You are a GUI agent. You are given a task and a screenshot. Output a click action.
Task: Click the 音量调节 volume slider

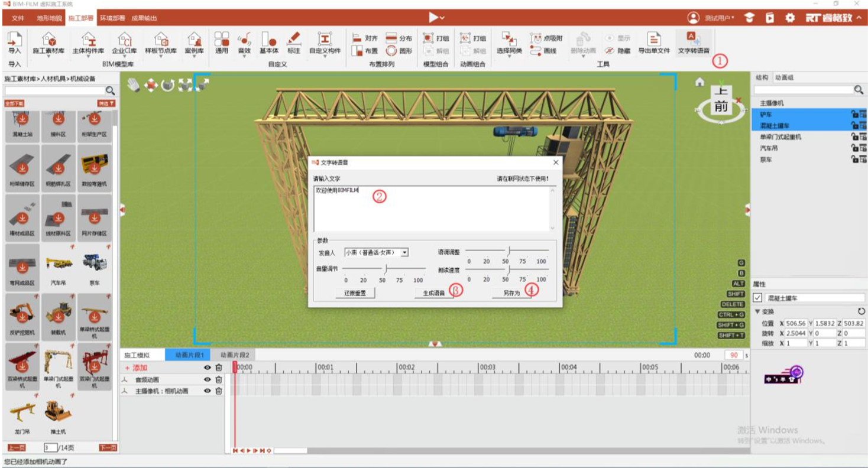point(386,268)
